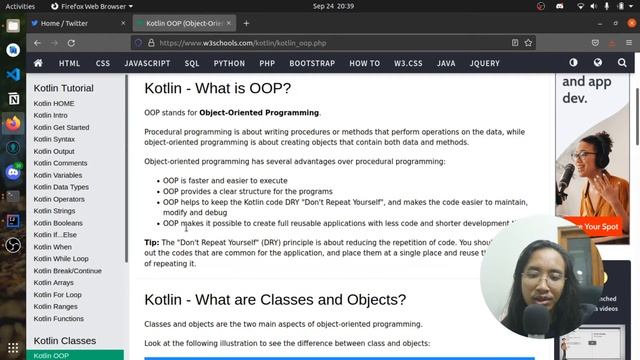
Task: Open Kotlin HOME sidebar link
Action: coord(54,104)
